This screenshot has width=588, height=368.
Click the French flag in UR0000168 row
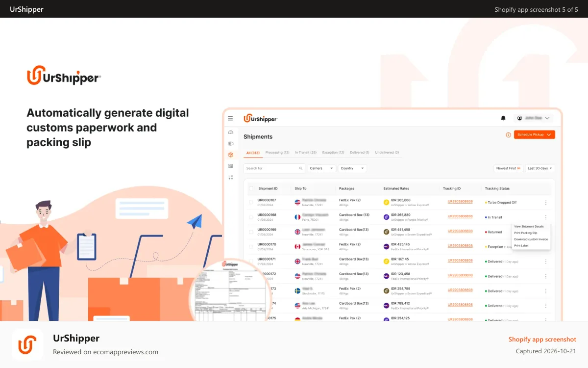[x=297, y=217]
